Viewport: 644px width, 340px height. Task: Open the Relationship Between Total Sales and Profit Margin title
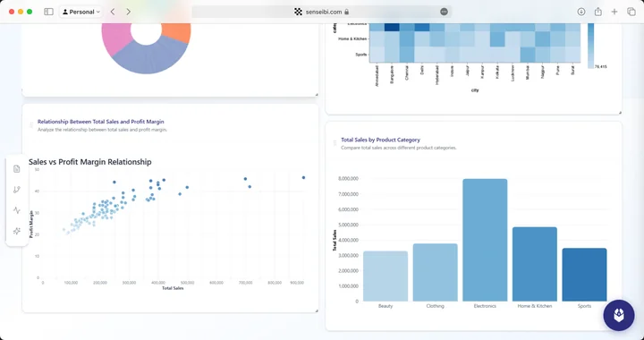[100, 122]
